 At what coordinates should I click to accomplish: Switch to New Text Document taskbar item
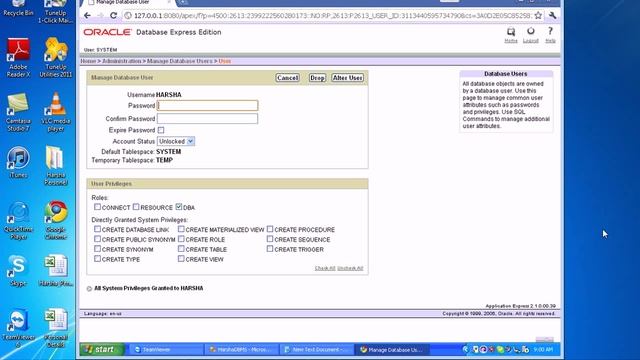316,349
